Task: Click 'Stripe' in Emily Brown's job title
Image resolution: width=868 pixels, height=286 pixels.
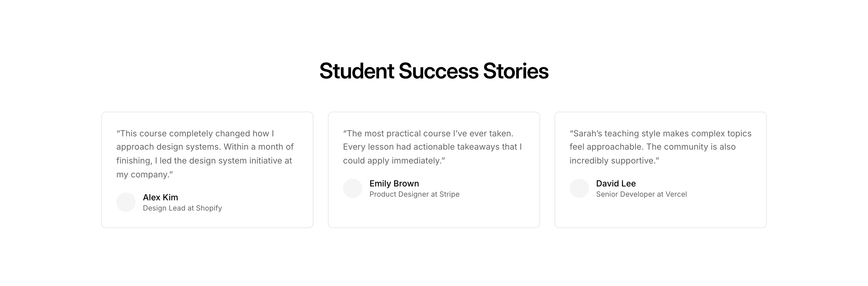Action: point(449,194)
